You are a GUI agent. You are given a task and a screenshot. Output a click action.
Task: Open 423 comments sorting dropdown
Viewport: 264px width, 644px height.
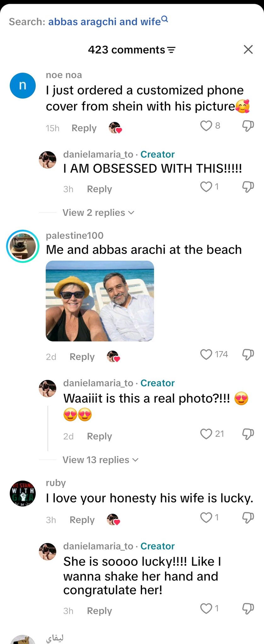(x=132, y=50)
